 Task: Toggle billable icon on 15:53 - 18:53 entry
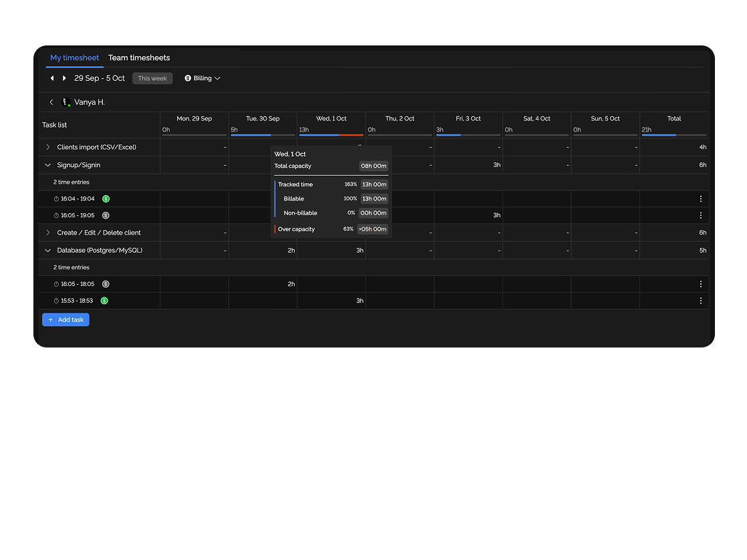click(104, 301)
